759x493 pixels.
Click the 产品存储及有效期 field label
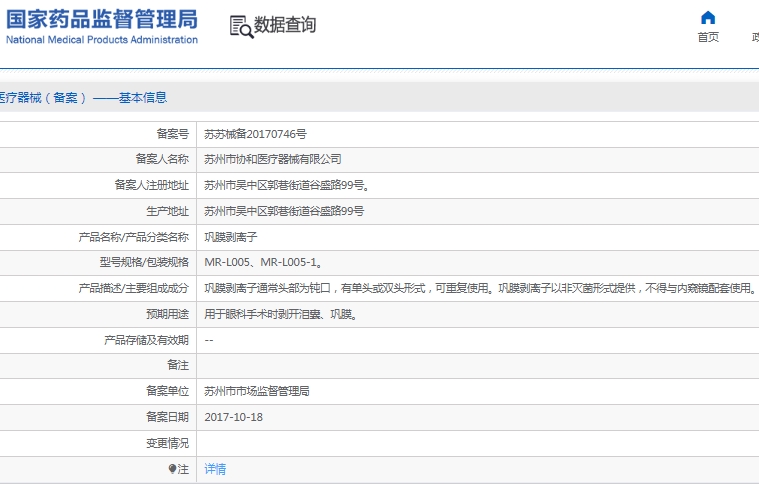coord(146,340)
